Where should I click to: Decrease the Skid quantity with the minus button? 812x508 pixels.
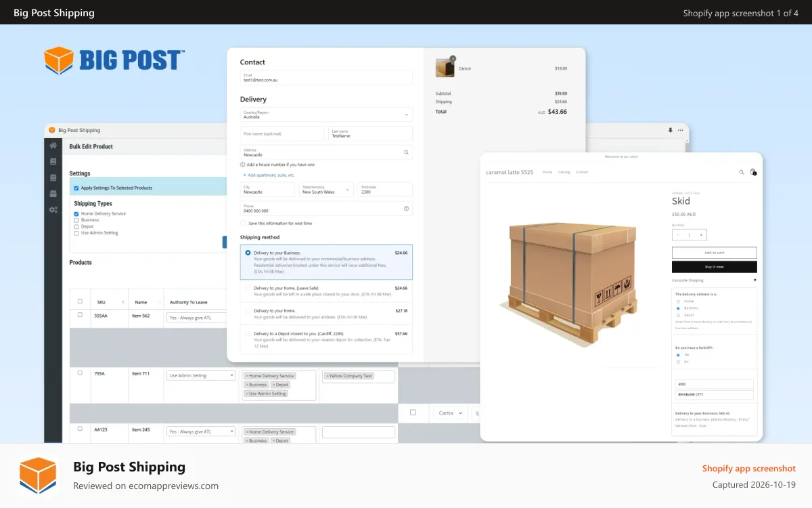[x=678, y=235]
